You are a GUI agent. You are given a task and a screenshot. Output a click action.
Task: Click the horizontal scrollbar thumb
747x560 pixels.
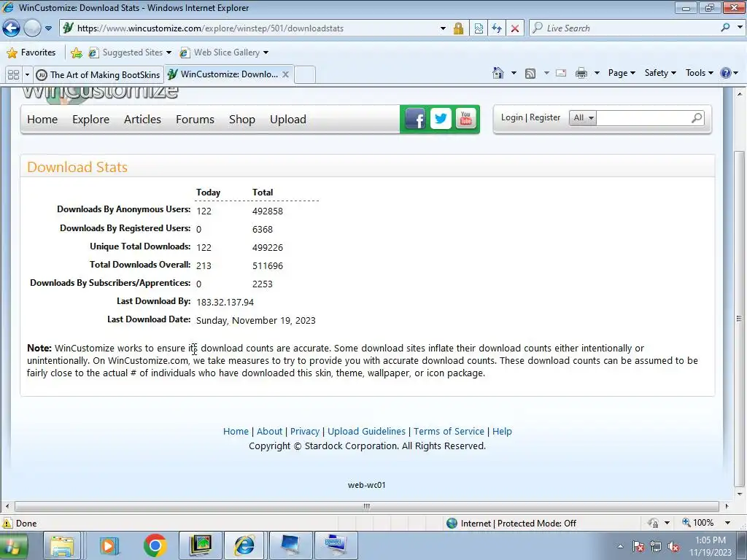pos(366,506)
